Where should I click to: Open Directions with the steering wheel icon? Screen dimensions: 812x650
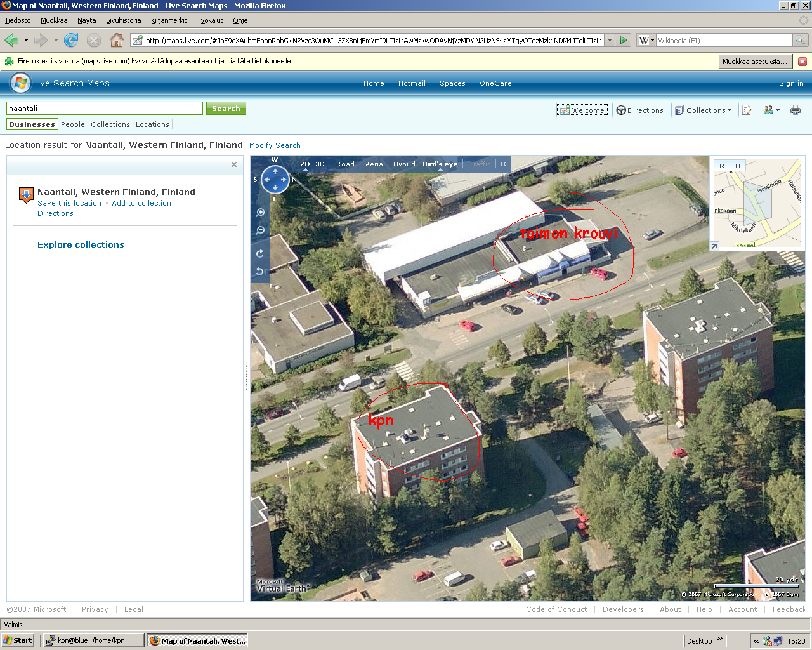pos(621,110)
